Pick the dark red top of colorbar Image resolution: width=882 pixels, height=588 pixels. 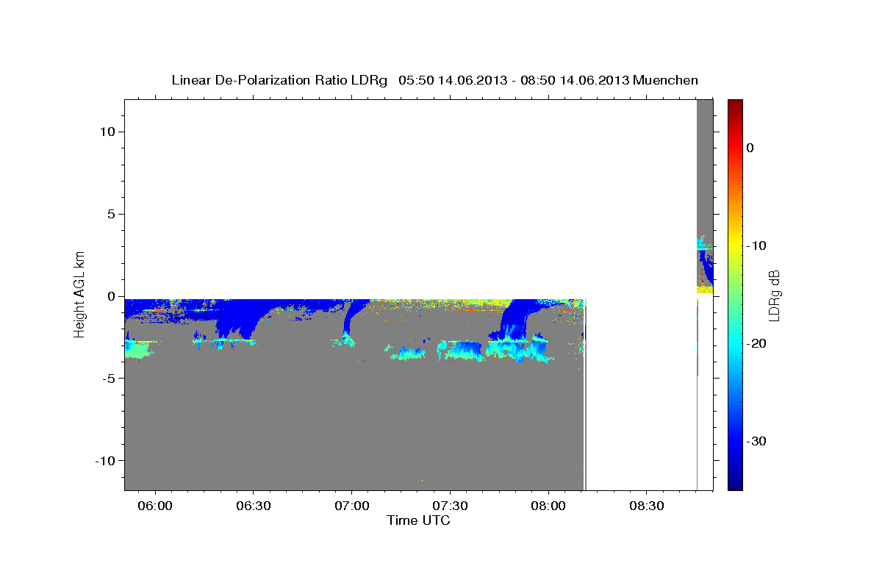click(735, 104)
